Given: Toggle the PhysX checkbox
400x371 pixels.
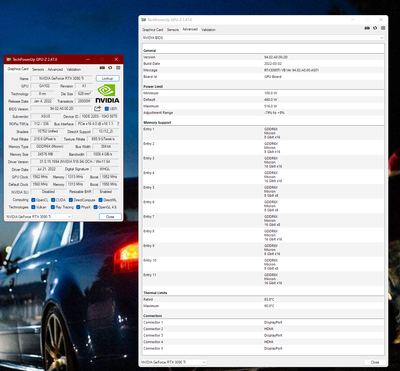Looking at the screenshot, I should [x=78, y=207].
